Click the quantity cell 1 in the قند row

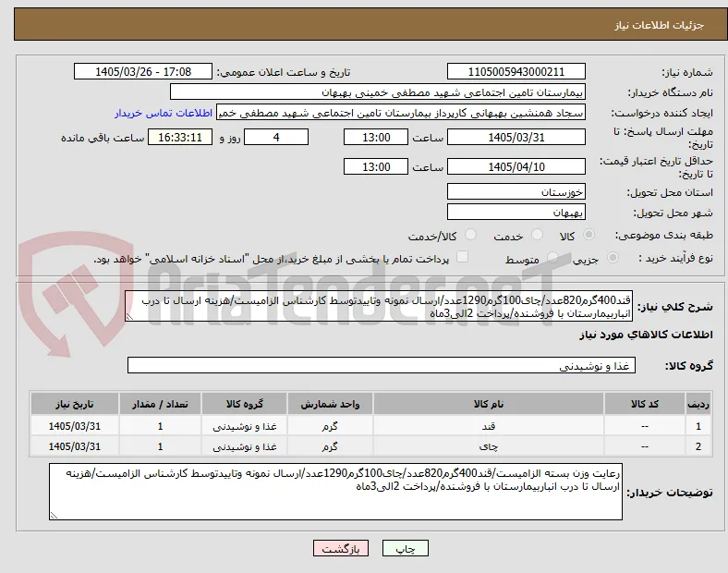click(160, 426)
